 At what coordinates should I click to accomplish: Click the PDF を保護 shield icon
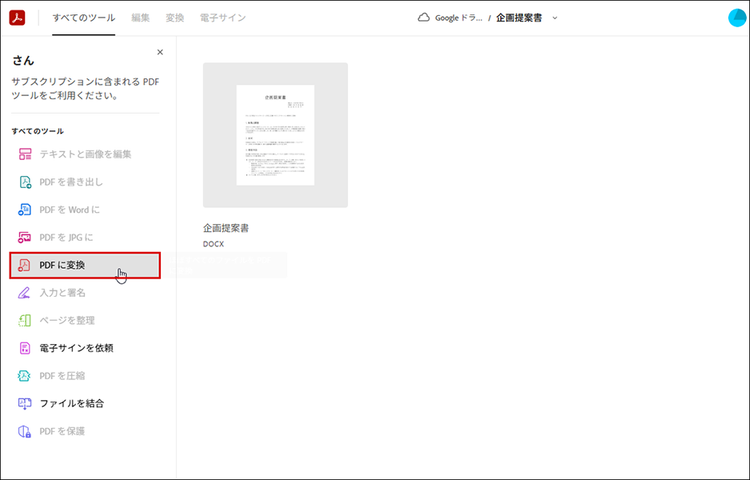[26, 431]
